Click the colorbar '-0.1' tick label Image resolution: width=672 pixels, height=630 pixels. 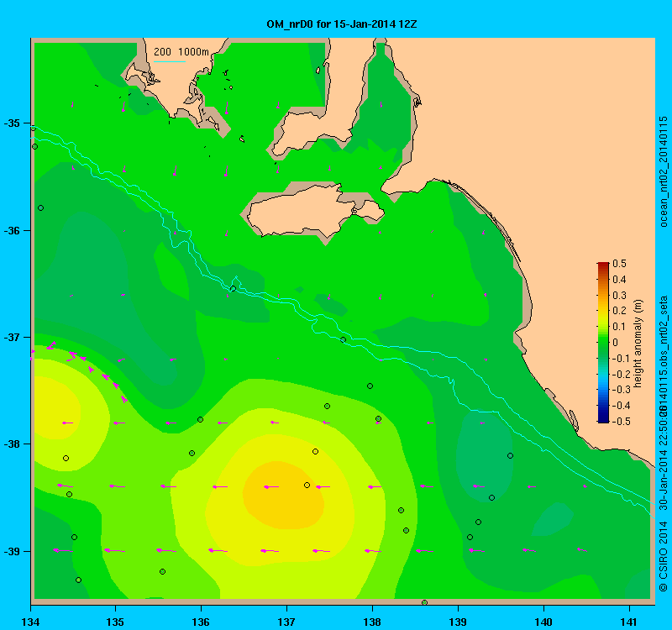pyautogui.click(x=620, y=359)
